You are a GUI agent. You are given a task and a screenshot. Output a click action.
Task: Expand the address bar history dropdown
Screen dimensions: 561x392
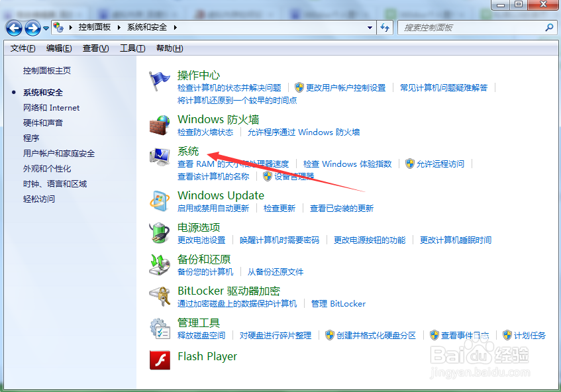pos(370,28)
